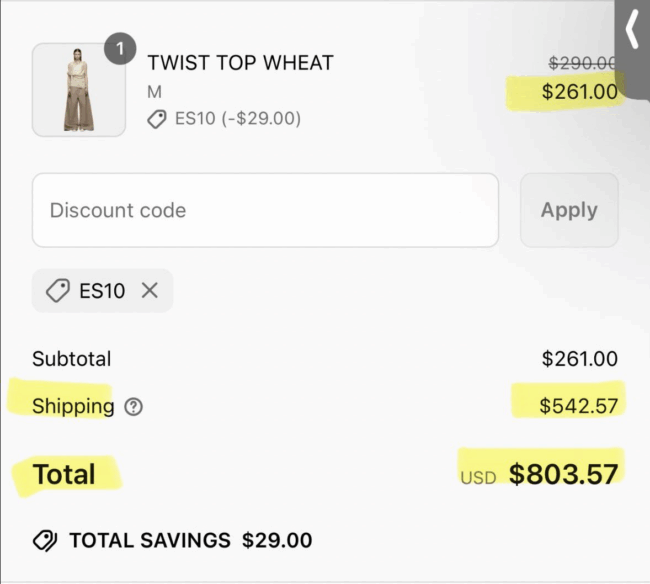
Task: Click the ES10 (-$29.00) discount text
Action: click(238, 119)
